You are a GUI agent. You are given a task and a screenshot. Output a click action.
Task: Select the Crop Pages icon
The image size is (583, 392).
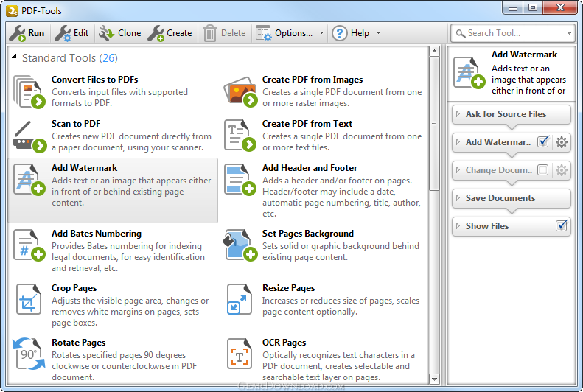29,299
